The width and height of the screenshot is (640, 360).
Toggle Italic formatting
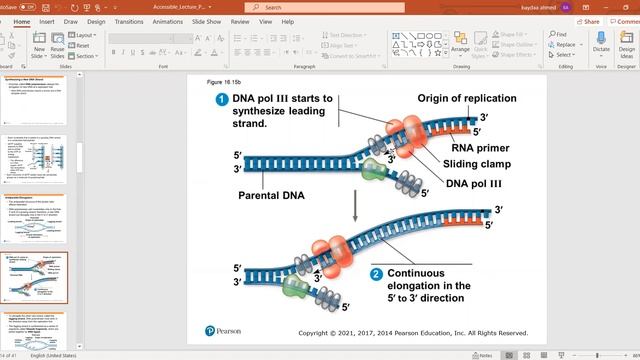tap(123, 53)
